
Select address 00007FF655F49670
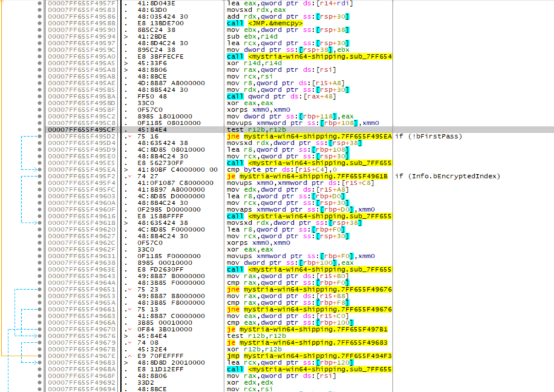[82, 330]
